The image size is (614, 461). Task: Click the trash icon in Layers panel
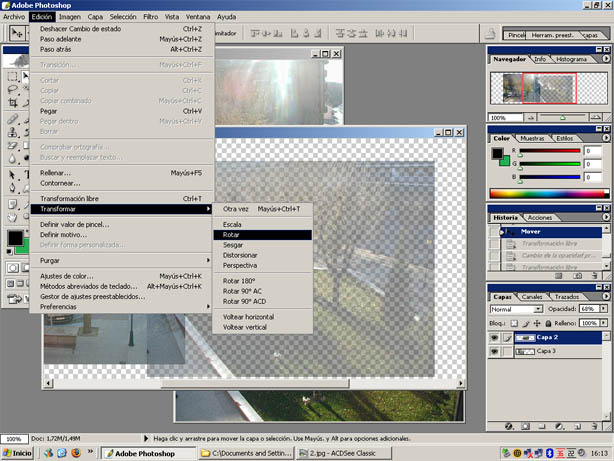[596, 427]
